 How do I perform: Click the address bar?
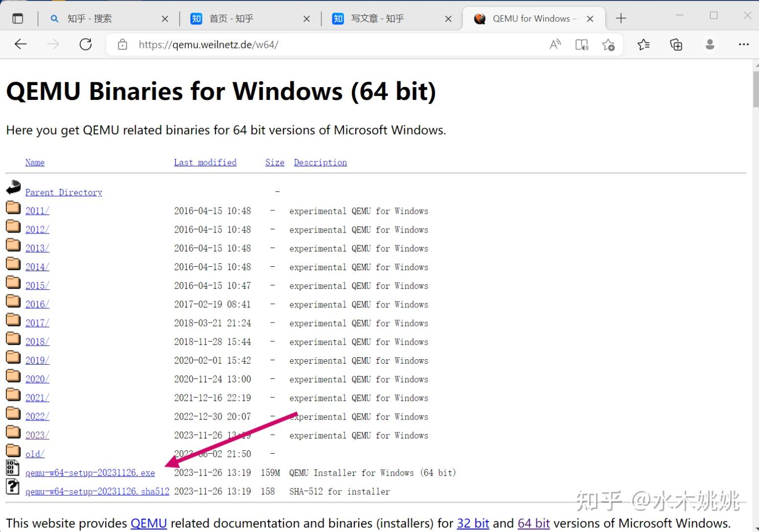294,45
